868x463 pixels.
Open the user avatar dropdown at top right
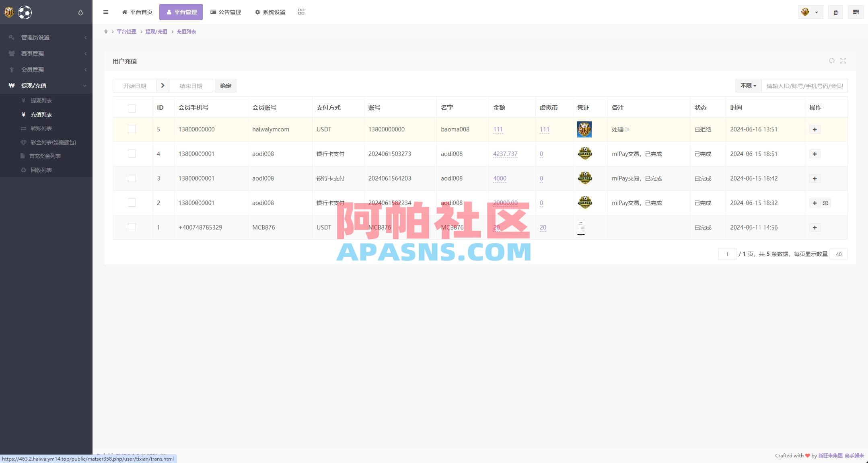(x=810, y=12)
